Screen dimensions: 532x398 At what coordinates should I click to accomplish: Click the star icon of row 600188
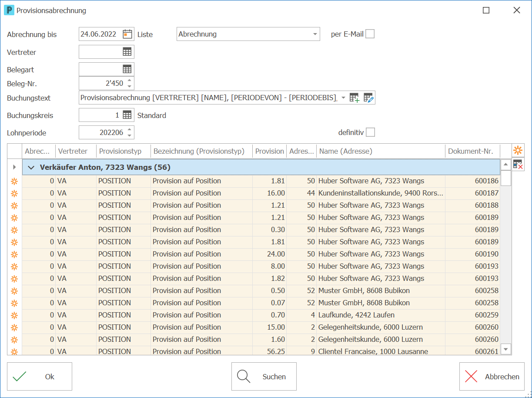(x=14, y=206)
